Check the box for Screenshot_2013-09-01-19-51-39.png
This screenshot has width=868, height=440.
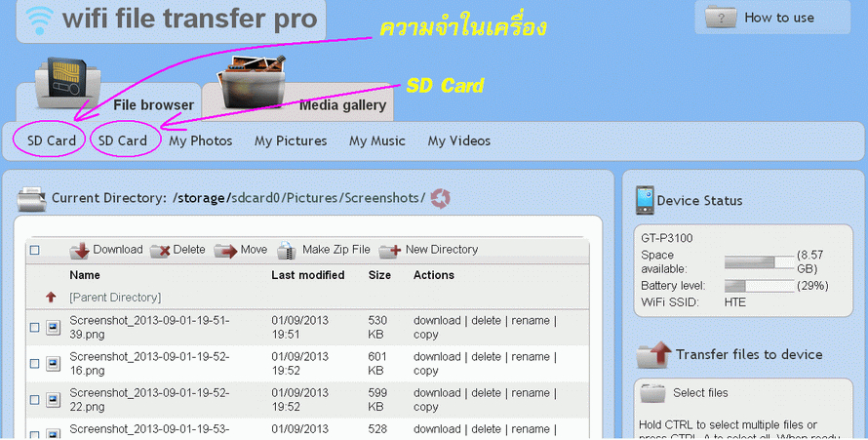click(x=35, y=328)
